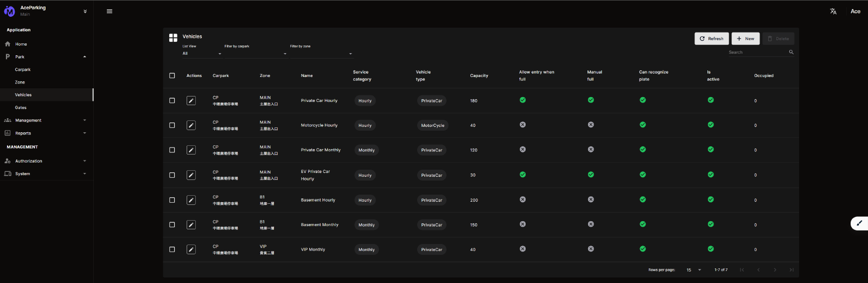Expand the Reports sidebar section
Image resolution: width=868 pixels, height=283 pixels.
(46, 133)
